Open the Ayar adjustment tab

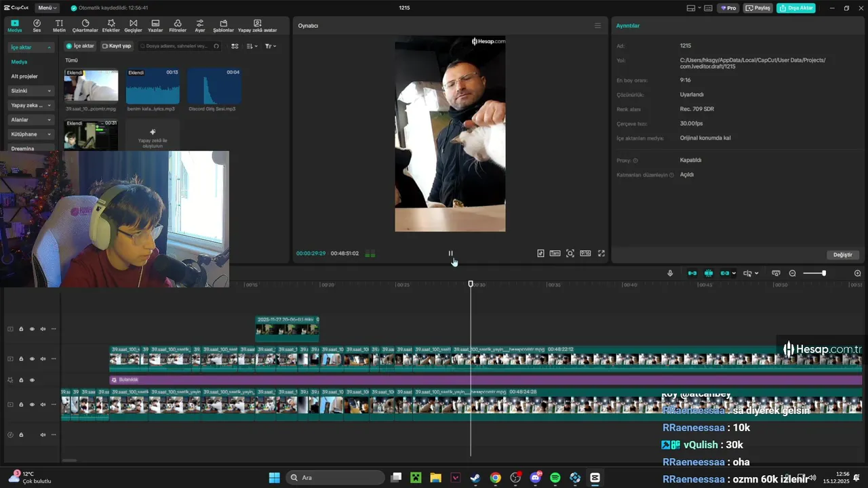click(200, 26)
